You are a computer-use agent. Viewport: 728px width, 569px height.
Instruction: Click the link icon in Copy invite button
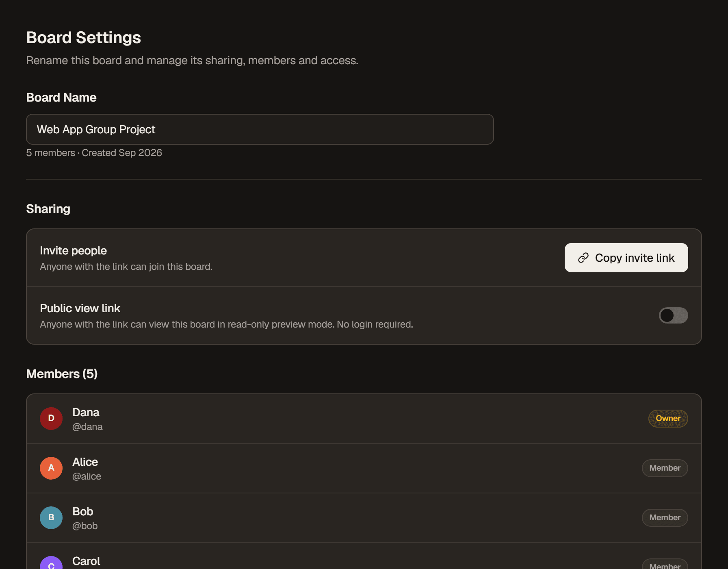click(x=583, y=258)
